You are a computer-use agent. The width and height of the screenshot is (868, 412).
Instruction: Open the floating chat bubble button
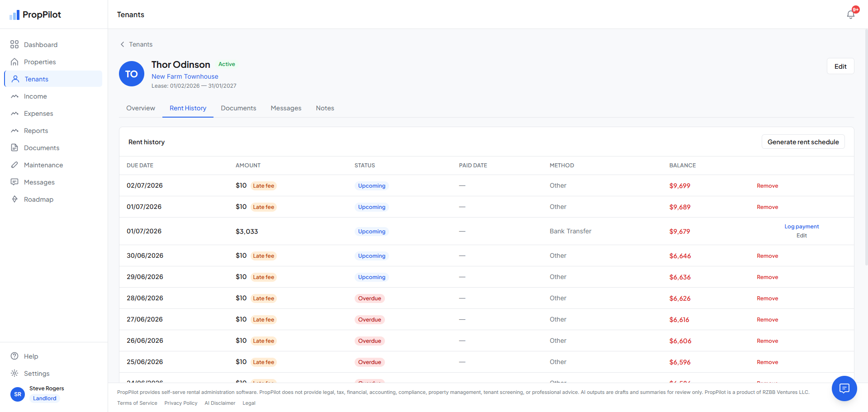[844, 388]
